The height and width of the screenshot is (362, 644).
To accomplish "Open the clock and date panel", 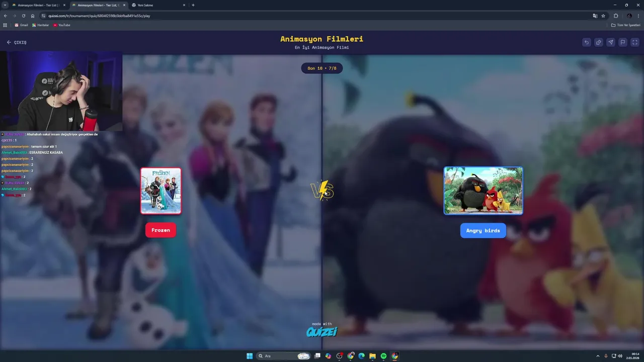I will click(x=633, y=356).
